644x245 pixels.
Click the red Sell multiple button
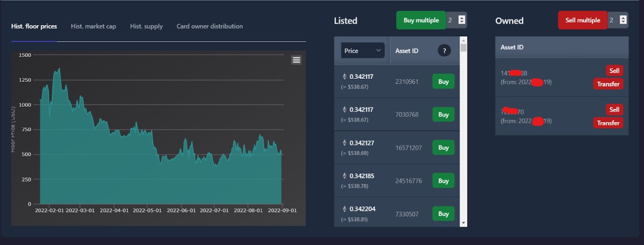tap(583, 20)
